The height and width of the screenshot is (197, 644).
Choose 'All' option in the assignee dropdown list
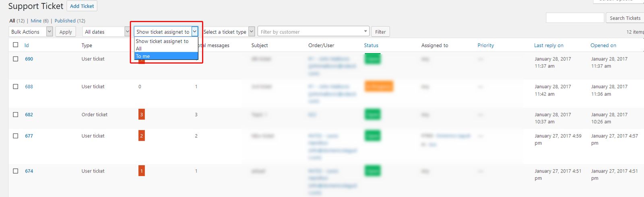point(166,49)
